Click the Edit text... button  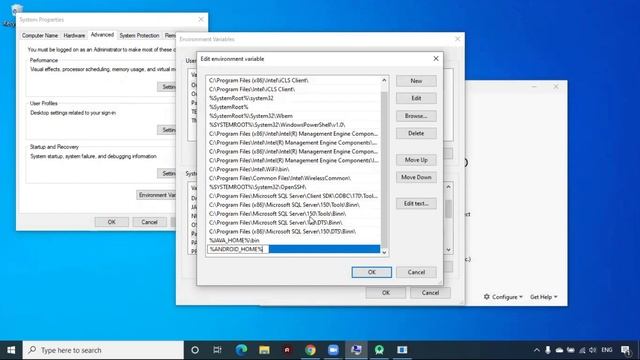416,203
